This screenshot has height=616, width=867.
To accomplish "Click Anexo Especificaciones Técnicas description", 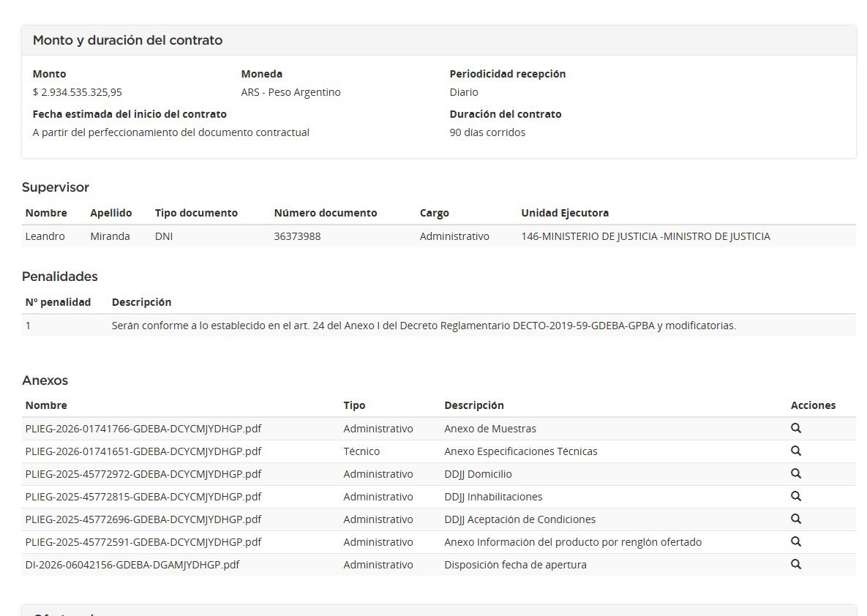I will pyautogui.click(x=520, y=451).
